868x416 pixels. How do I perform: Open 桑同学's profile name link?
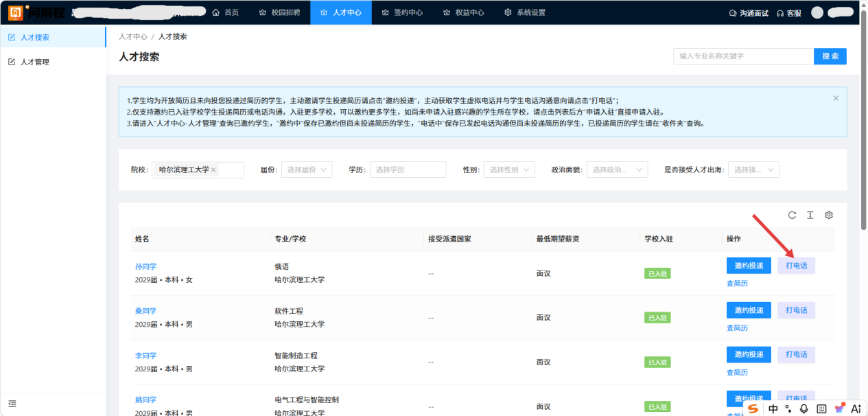point(145,311)
